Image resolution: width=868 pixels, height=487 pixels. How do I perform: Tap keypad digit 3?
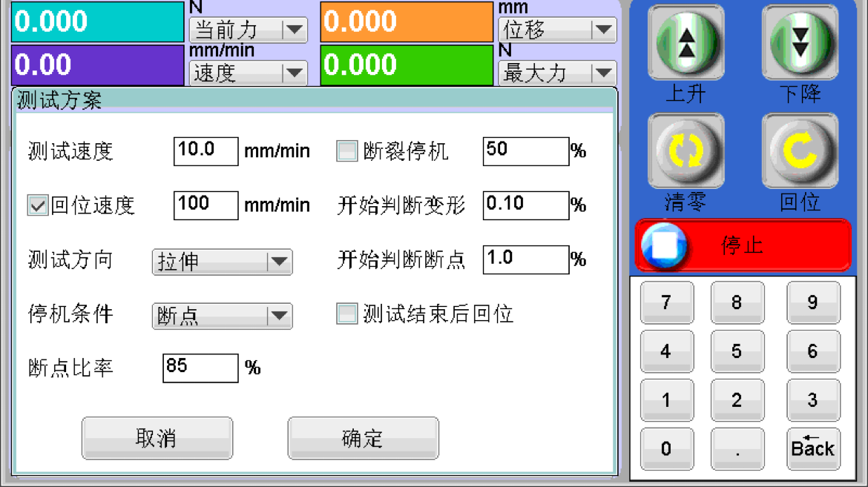(812, 400)
